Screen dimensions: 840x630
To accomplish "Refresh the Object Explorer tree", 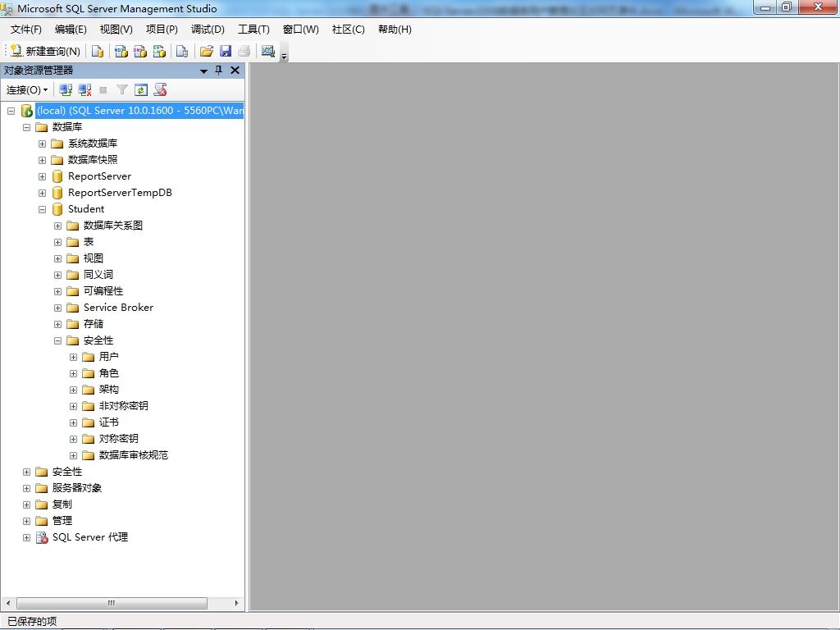I will click(141, 90).
